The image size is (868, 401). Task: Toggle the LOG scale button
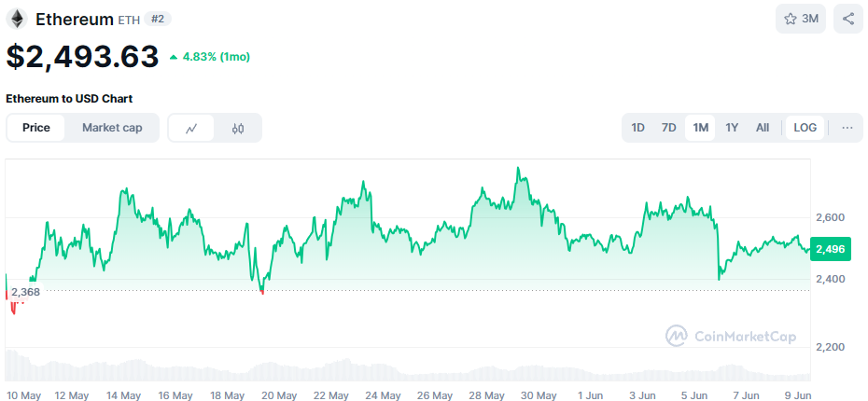pos(805,128)
